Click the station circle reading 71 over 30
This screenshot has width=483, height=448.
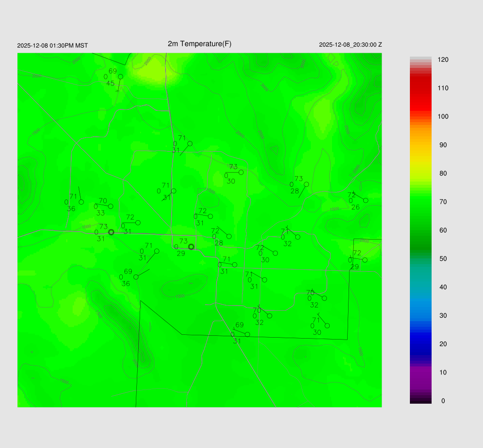327,326
